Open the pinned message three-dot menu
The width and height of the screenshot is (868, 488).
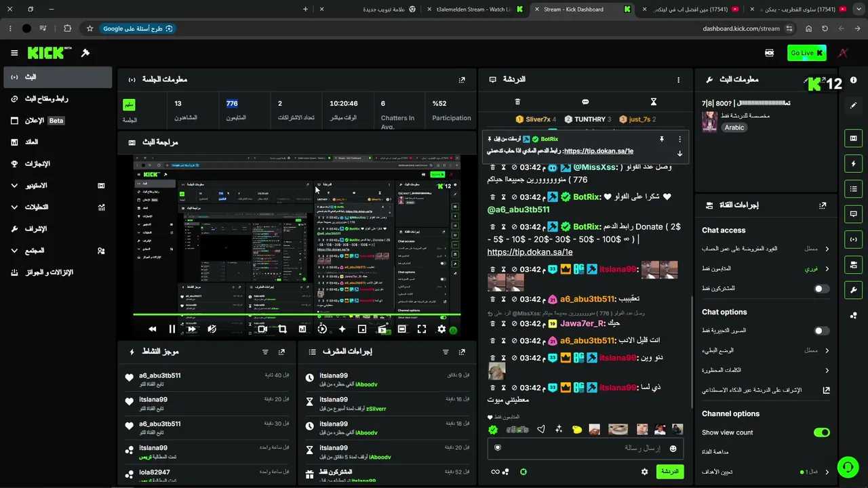coord(679,139)
